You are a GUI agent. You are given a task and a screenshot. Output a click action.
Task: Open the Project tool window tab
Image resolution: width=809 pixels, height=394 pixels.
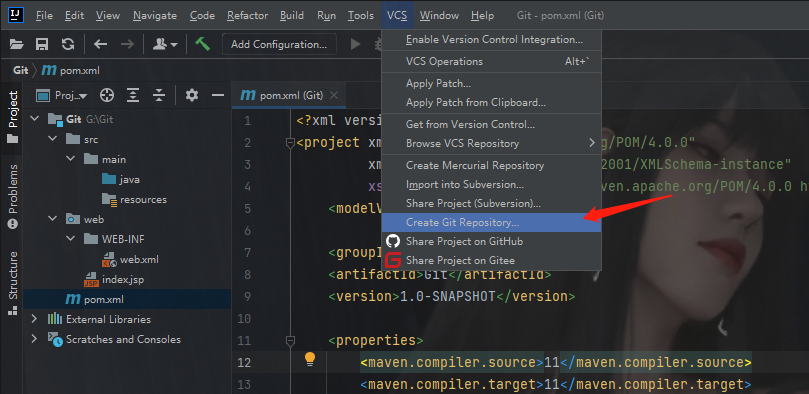(x=12, y=117)
